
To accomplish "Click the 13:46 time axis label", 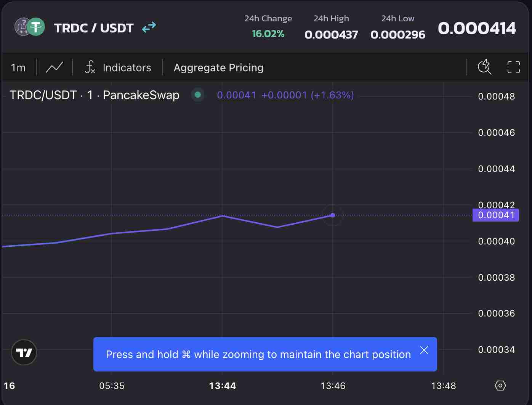I will click(x=333, y=386).
